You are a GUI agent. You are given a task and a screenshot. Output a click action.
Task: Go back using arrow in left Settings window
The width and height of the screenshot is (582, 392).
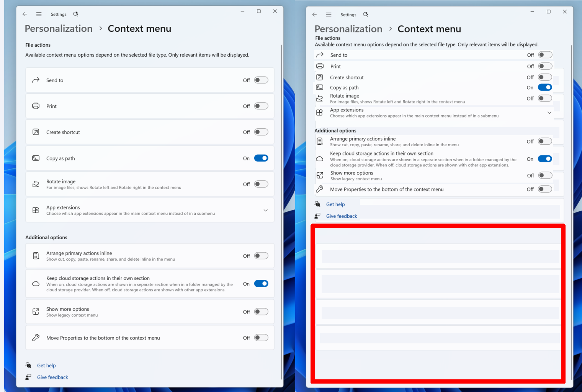coord(25,14)
